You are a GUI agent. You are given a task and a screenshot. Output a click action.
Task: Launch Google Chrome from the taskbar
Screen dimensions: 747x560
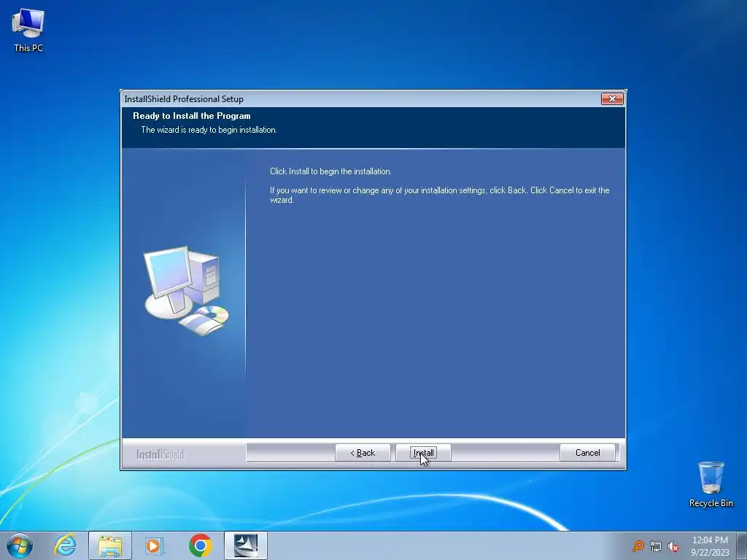click(x=200, y=545)
